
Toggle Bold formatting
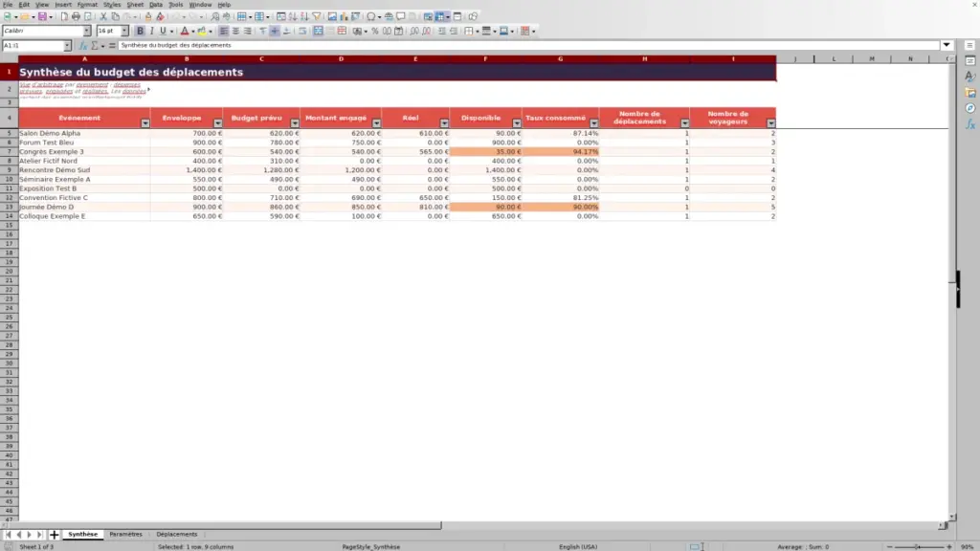(140, 32)
